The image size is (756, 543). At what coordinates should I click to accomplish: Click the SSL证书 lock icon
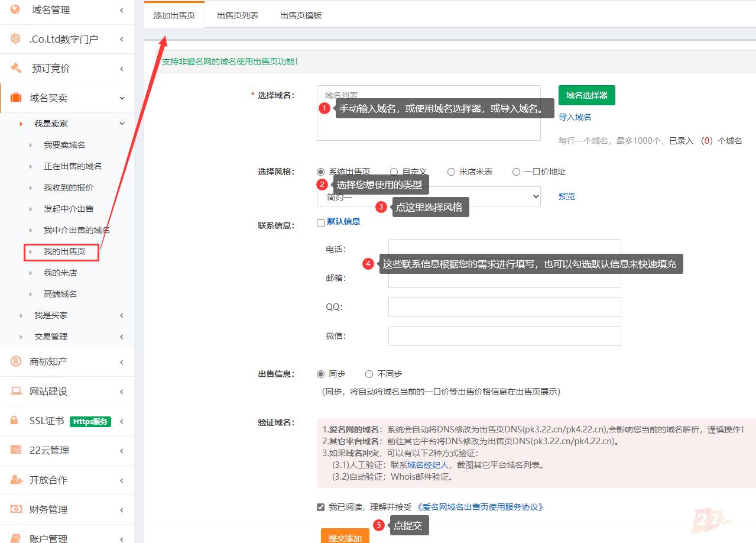coord(15,421)
